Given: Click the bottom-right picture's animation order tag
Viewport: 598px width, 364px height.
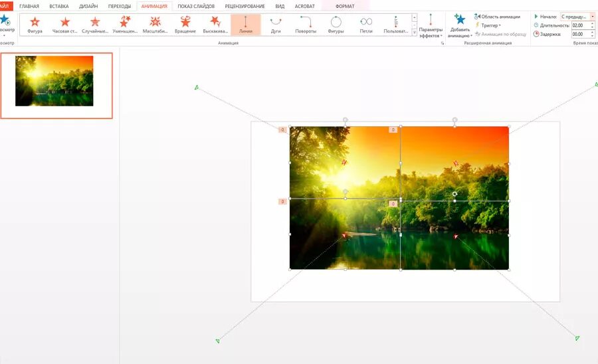Looking at the screenshot, I should (x=393, y=204).
